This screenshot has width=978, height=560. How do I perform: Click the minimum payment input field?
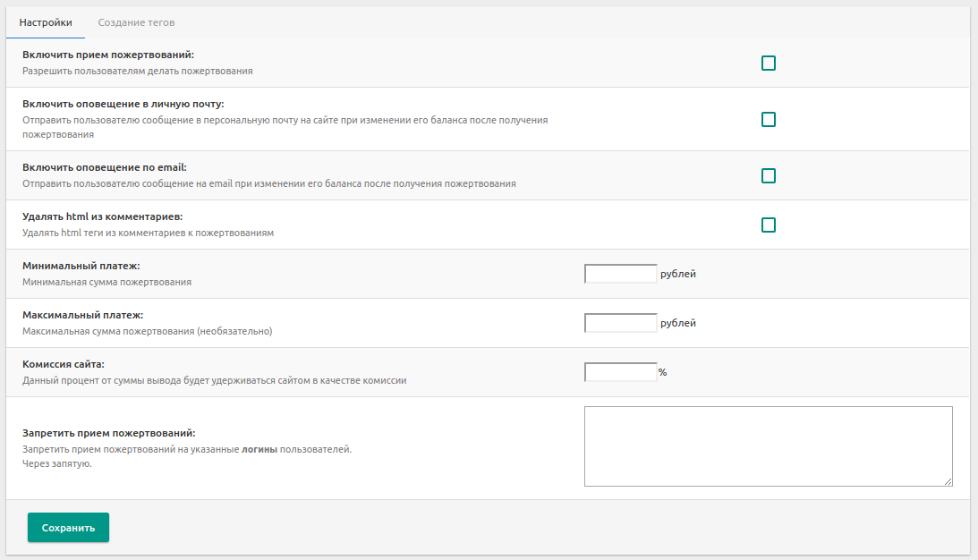click(621, 274)
